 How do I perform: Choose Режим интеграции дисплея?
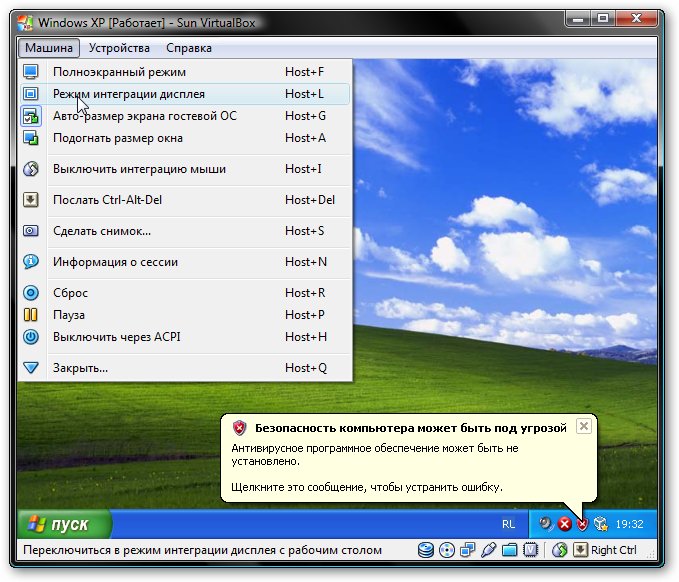pyautogui.click(x=185, y=94)
